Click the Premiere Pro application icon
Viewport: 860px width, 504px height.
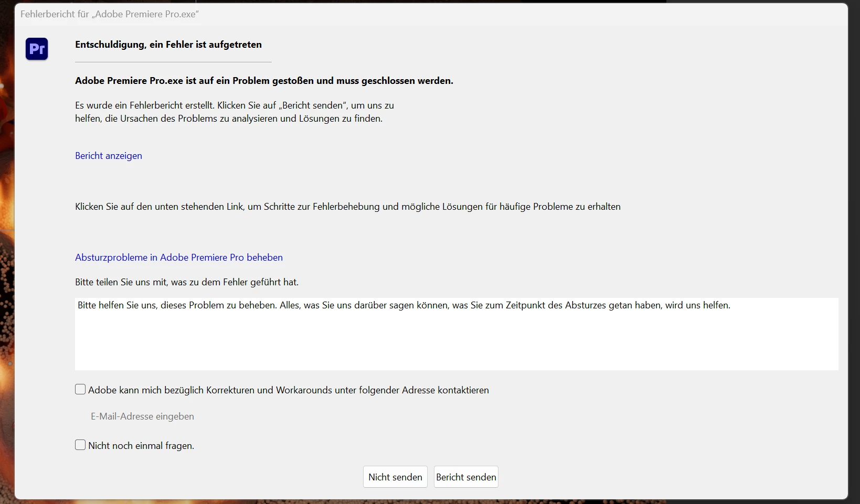tap(37, 49)
